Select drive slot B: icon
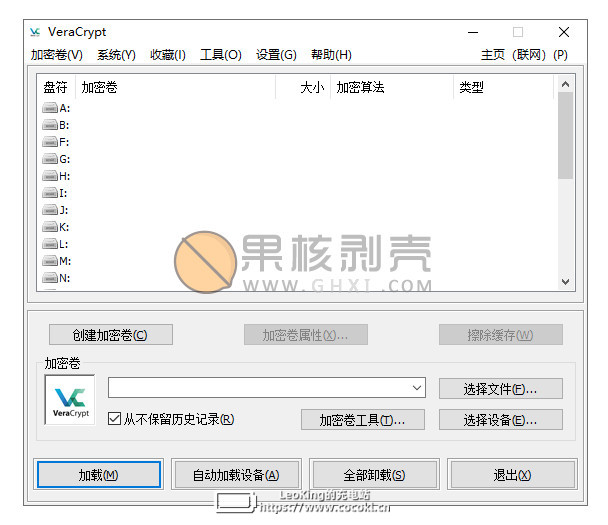608x525 pixels. point(50,125)
